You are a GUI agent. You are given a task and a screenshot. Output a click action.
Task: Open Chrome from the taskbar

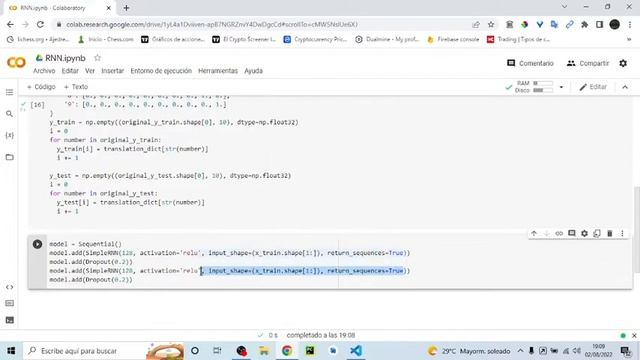tap(287, 351)
